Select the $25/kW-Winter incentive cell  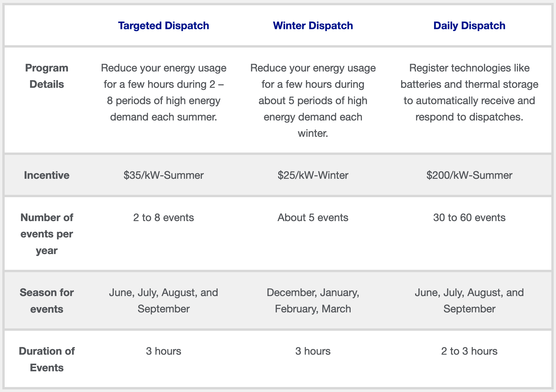(313, 175)
